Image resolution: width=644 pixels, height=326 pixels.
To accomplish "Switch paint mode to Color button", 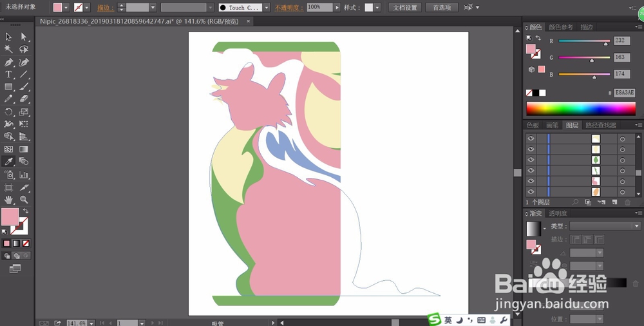I will pos(6,244).
